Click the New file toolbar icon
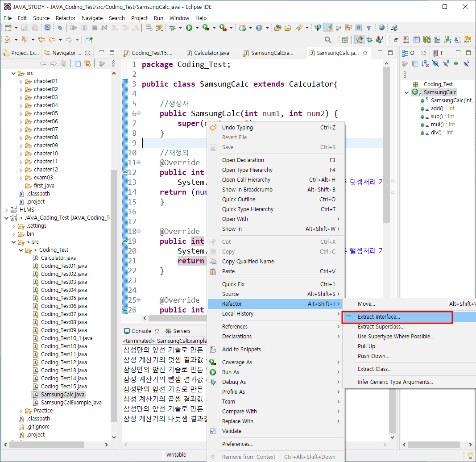 (8, 28)
